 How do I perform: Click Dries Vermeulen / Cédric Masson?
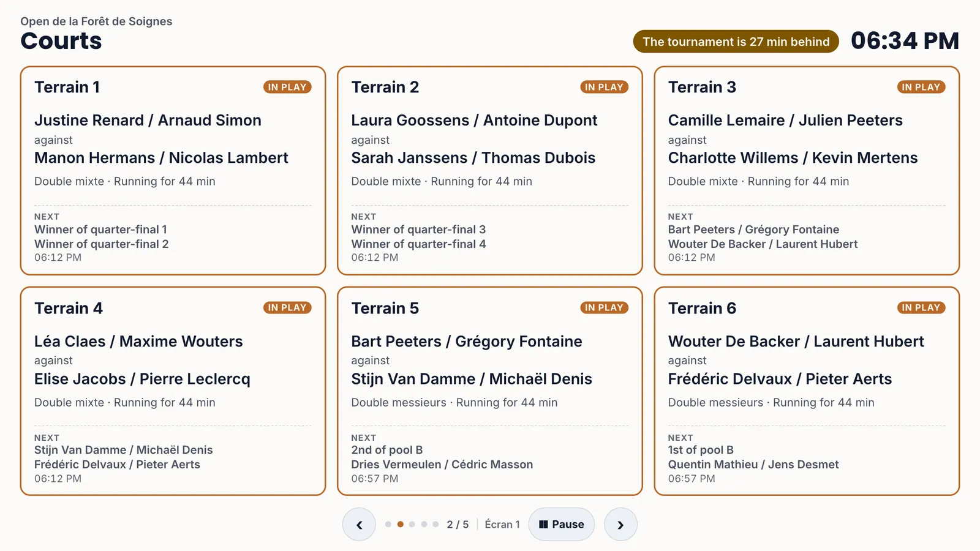point(442,465)
